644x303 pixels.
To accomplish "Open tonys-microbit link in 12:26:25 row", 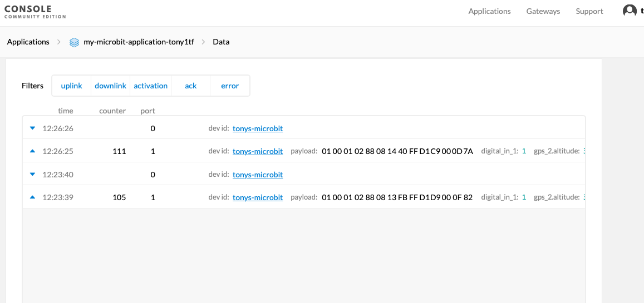I will pos(258,151).
